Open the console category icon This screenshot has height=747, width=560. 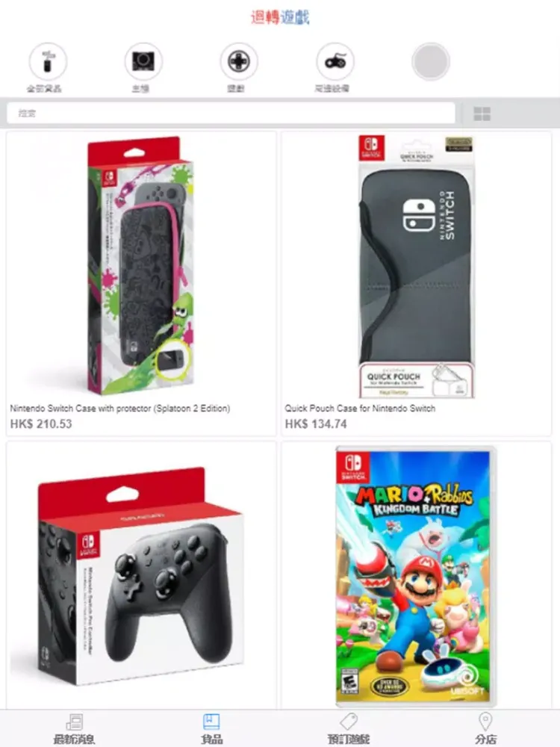143,62
